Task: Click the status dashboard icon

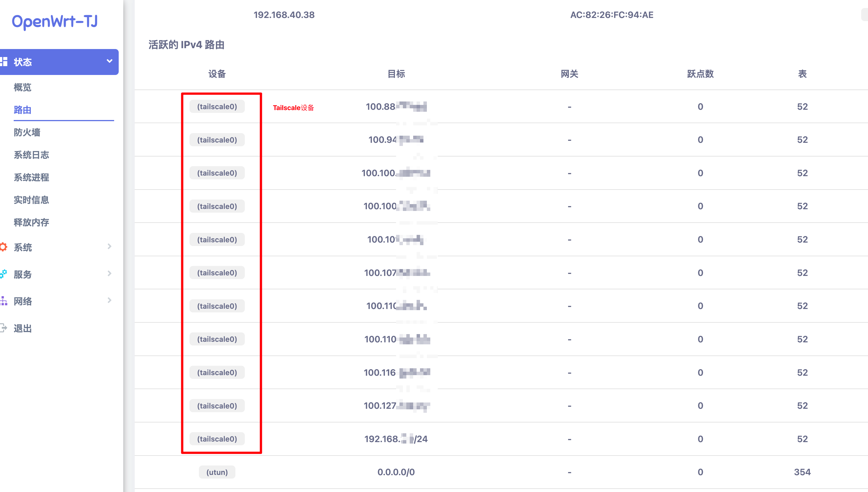Action: point(4,62)
